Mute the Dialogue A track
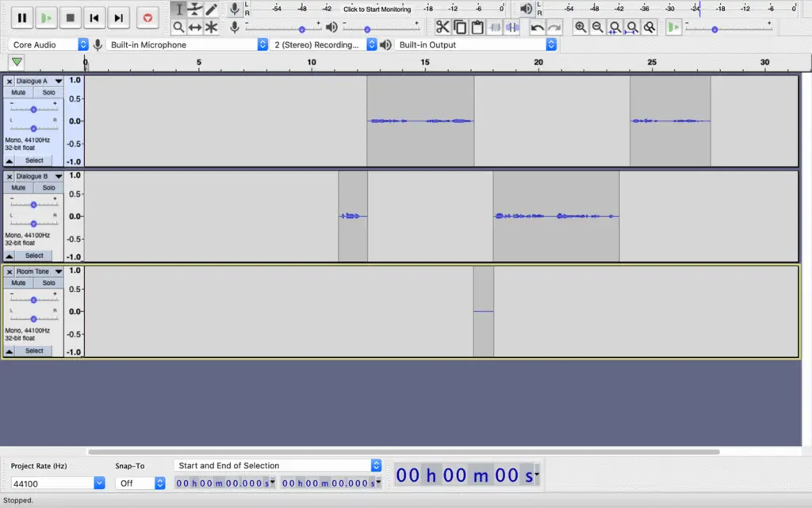This screenshot has height=508, width=812. pos(18,93)
